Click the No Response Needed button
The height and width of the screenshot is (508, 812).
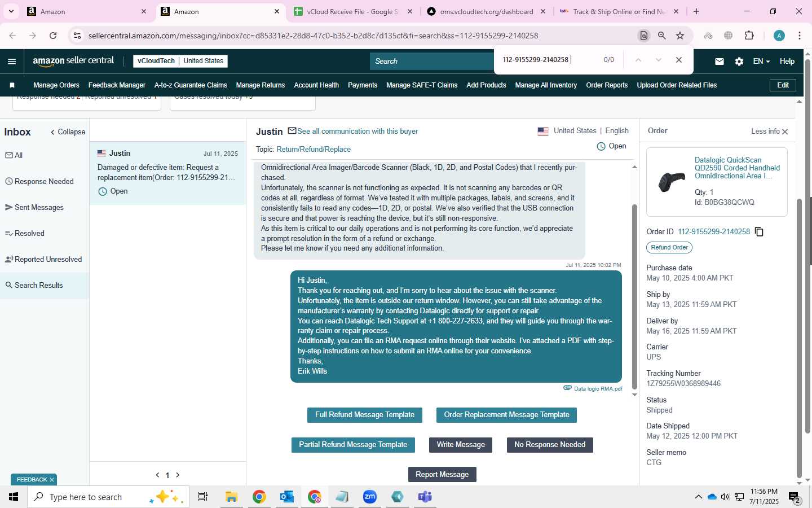(x=550, y=445)
